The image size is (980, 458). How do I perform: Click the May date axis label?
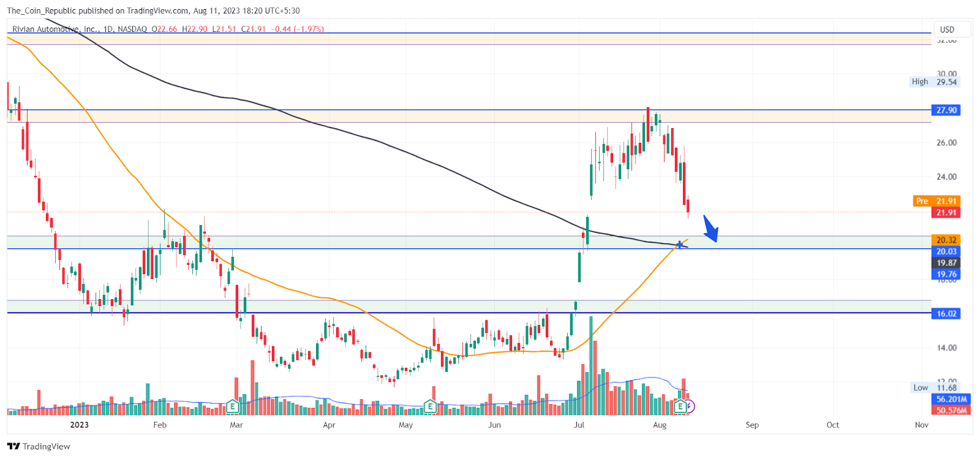click(x=405, y=425)
